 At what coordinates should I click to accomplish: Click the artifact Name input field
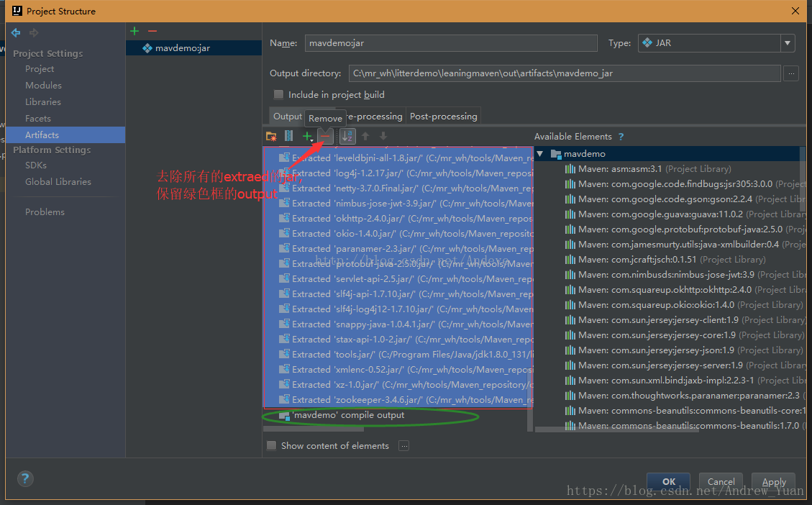[x=451, y=43]
